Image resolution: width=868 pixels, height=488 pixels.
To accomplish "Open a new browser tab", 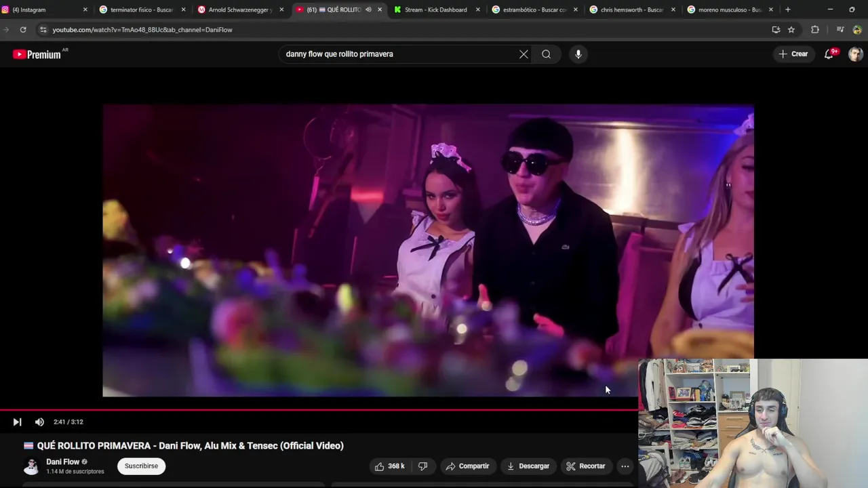I will click(787, 9).
